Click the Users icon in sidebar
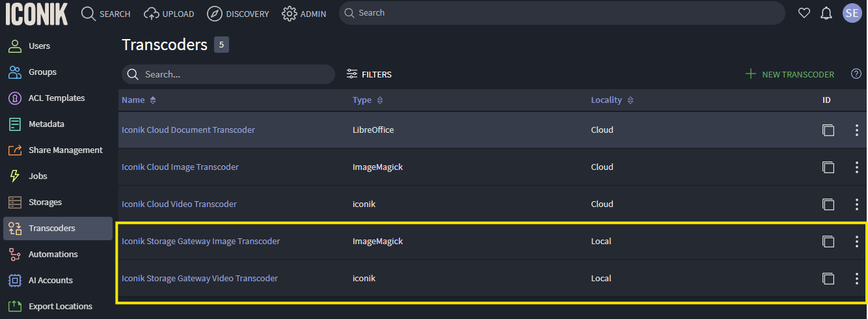Image resolution: width=868 pixels, height=319 pixels. [x=15, y=46]
